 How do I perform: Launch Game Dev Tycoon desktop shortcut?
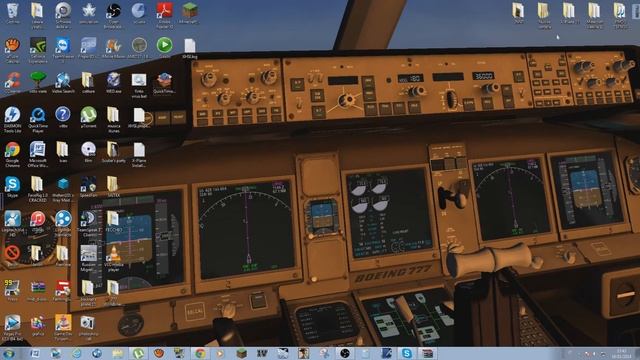(63, 327)
